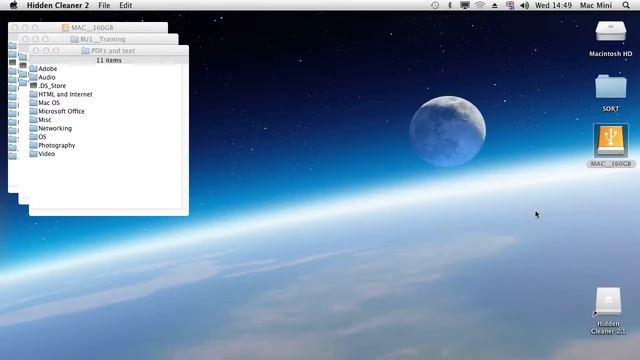The image size is (640, 360).
Task: Select the HTML and Internet folder icon
Action: (x=33, y=94)
